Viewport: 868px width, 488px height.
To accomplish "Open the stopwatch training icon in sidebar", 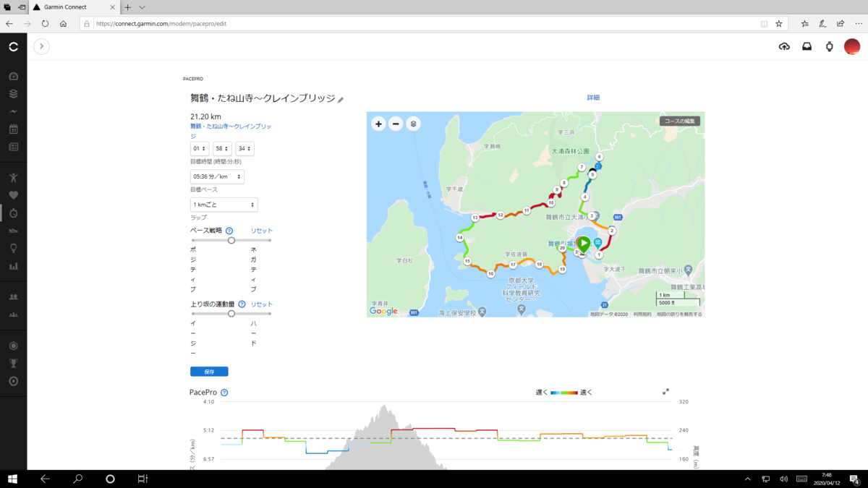I will 13,213.
